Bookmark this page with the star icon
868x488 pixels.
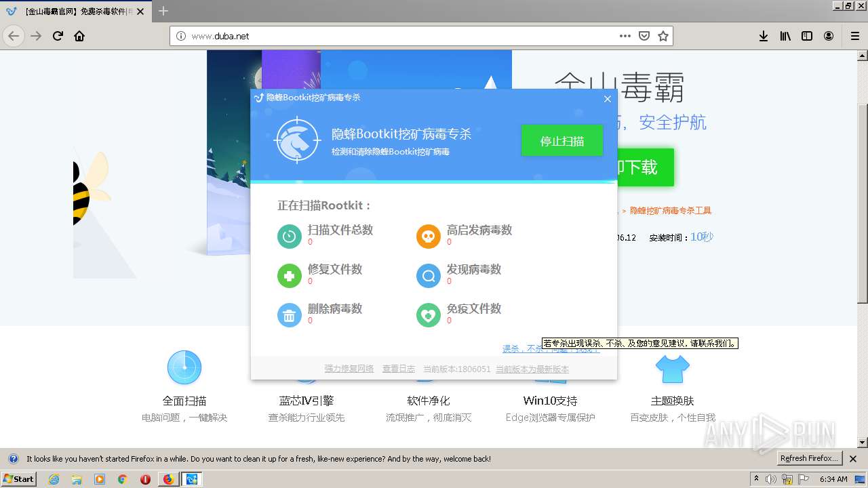(x=663, y=36)
